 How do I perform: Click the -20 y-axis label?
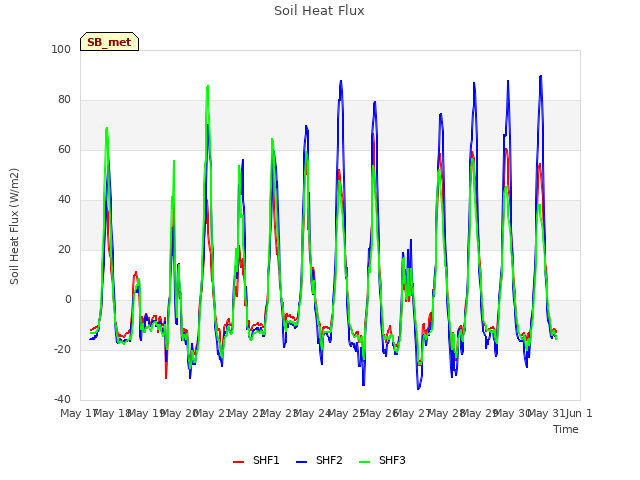62,349
